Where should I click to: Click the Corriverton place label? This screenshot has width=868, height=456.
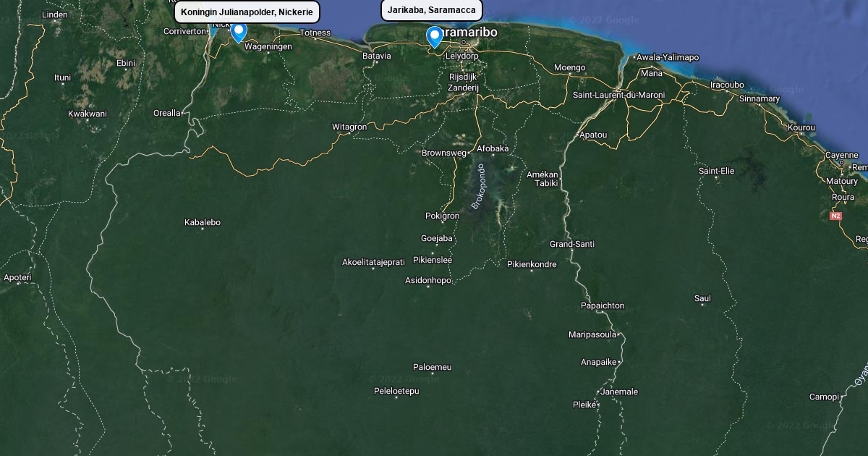(185, 31)
